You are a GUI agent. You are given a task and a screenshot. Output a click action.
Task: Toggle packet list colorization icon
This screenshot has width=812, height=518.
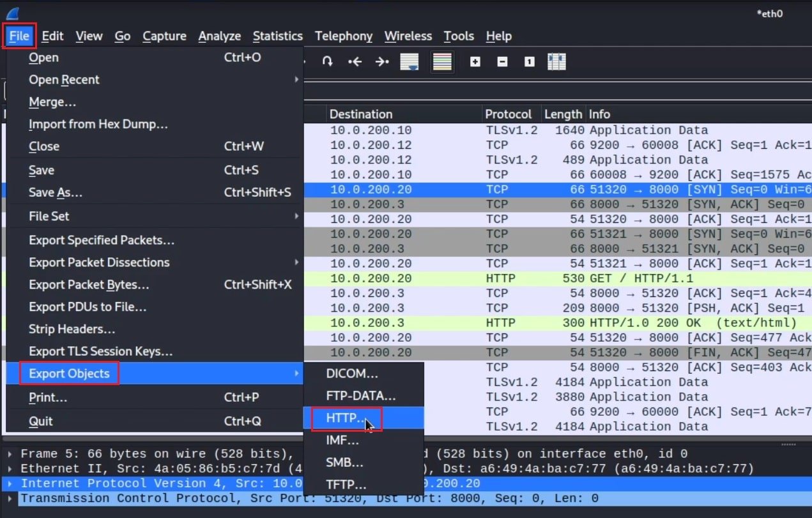point(442,62)
